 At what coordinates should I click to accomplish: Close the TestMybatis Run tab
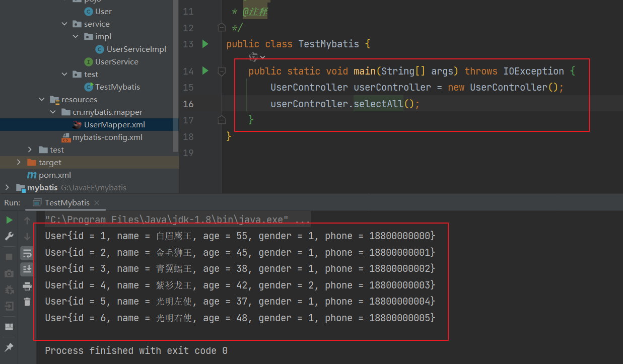pyautogui.click(x=97, y=203)
